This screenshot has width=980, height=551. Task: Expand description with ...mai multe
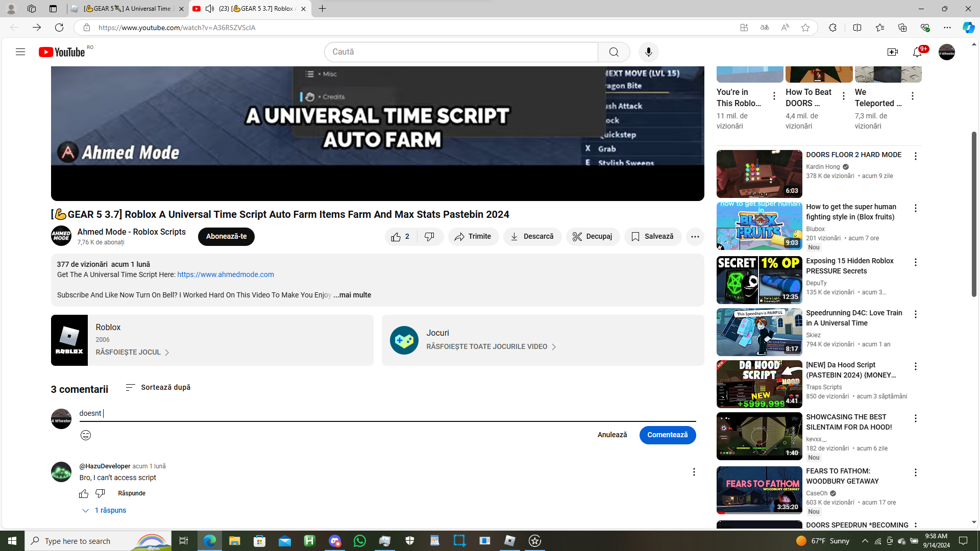pos(352,295)
